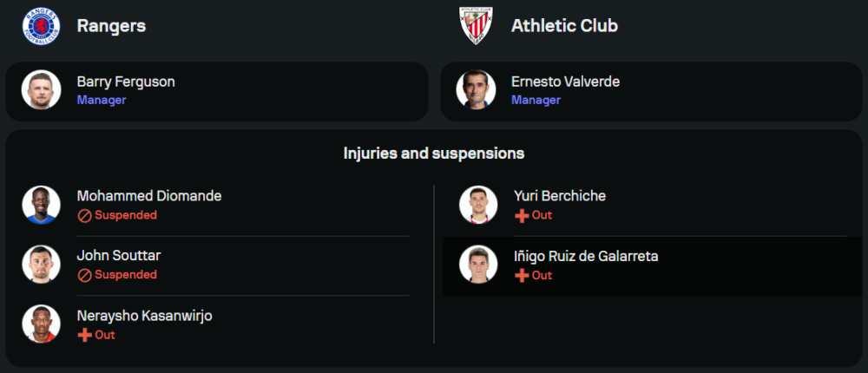Click the injury cross icon under Yuri Berchiche
868x373 pixels.
coord(522,215)
